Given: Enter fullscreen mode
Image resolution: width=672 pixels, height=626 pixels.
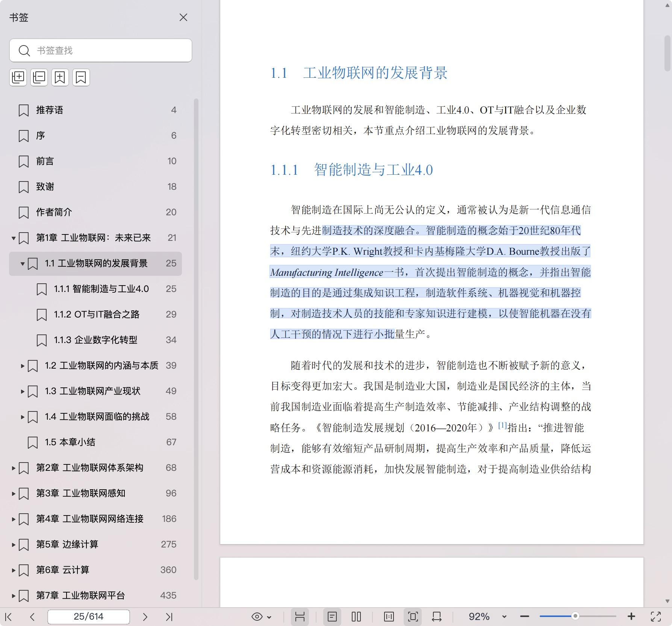Looking at the screenshot, I should pos(656,617).
